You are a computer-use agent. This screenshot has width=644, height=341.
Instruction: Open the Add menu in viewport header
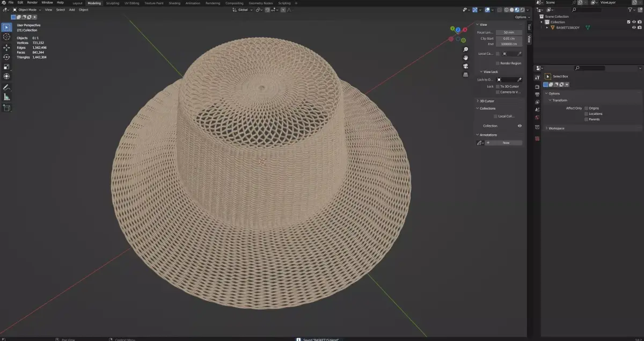(x=72, y=10)
